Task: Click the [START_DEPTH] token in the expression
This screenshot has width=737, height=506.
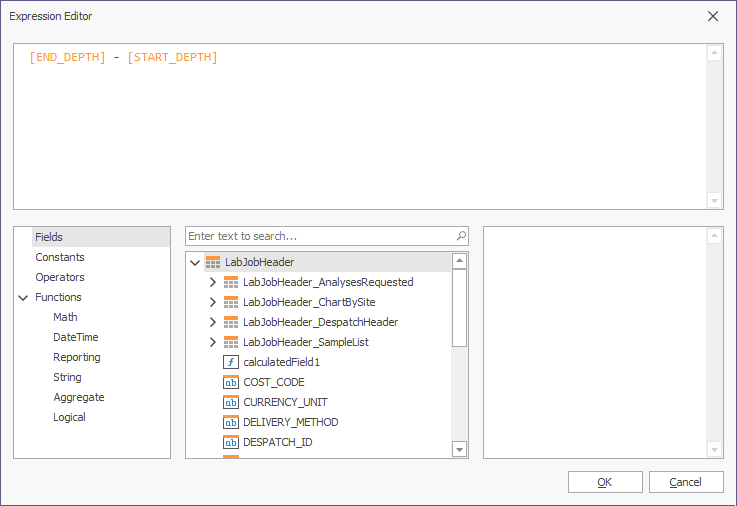Action: [x=172, y=57]
